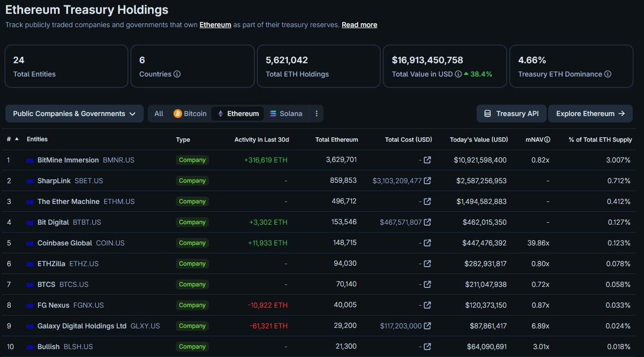Screen dimensions: 644x357
Task: Click info icon beside Total Value in USD
Action: coord(458,74)
